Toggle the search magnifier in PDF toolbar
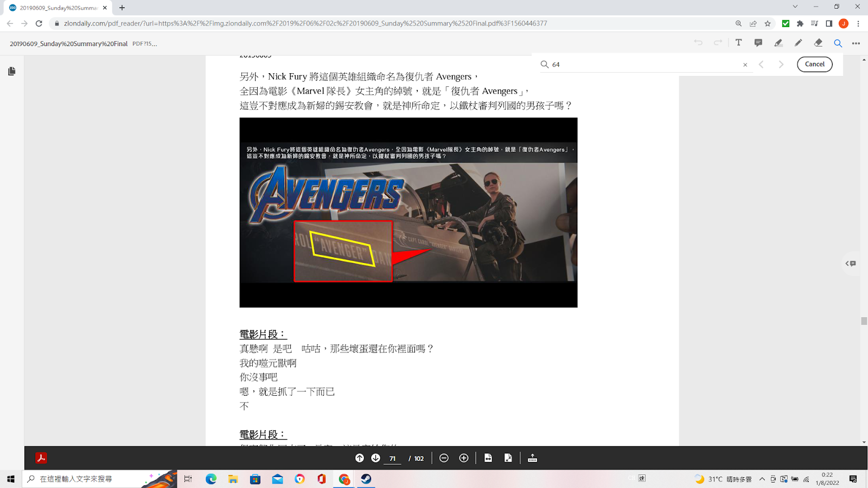Screen dimensions: 868x488 [838, 43]
